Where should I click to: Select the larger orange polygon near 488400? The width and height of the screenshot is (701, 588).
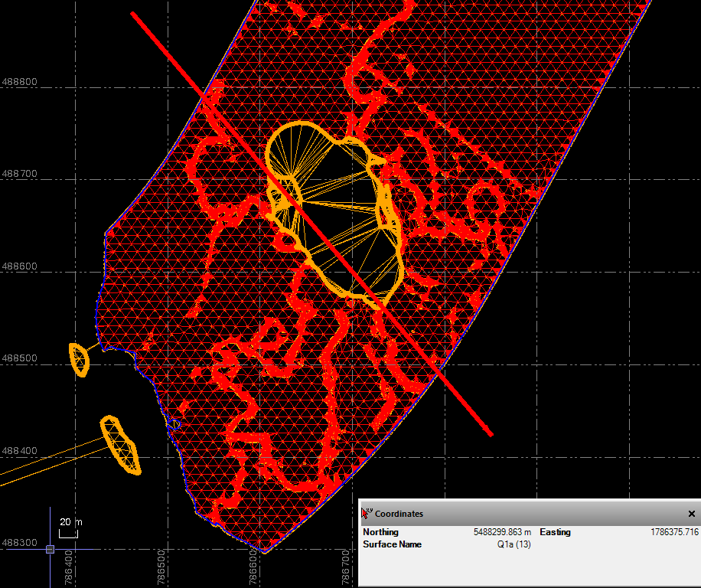[122, 445]
